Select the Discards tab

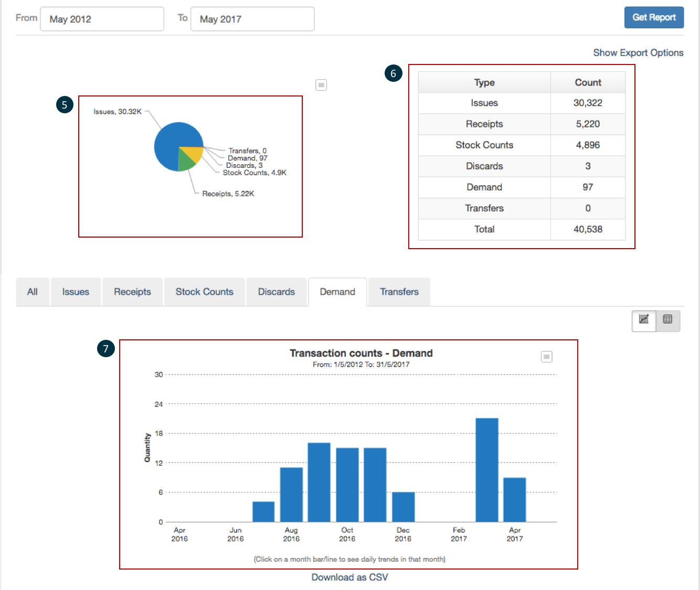276,292
